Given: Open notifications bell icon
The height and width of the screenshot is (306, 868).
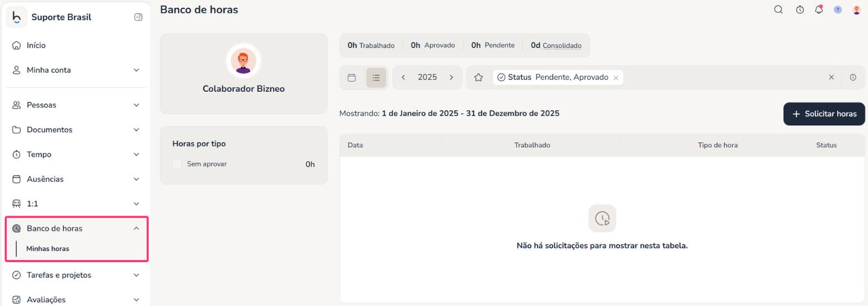Looking at the screenshot, I should pyautogui.click(x=819, y=10).
